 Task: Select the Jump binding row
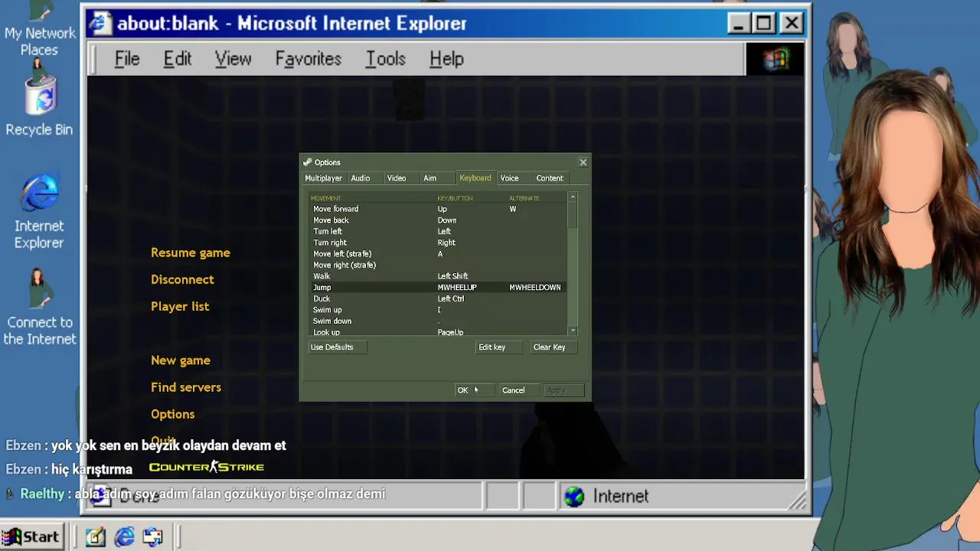(x=438, y=288)
